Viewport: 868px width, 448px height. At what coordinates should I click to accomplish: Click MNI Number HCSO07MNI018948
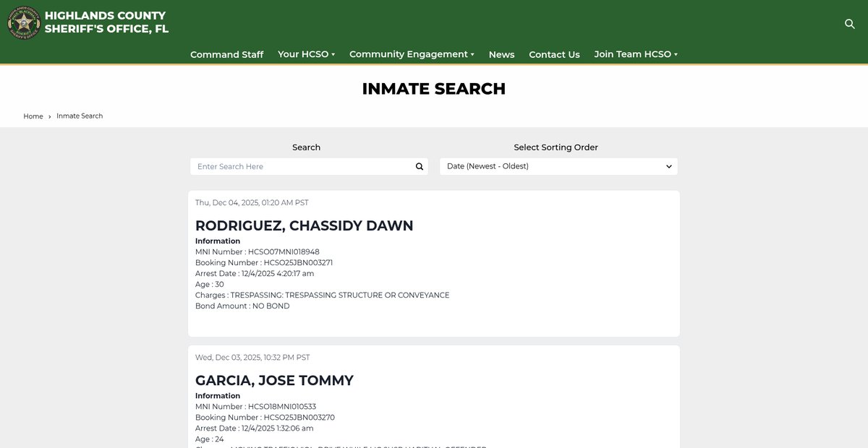(258, 252)
